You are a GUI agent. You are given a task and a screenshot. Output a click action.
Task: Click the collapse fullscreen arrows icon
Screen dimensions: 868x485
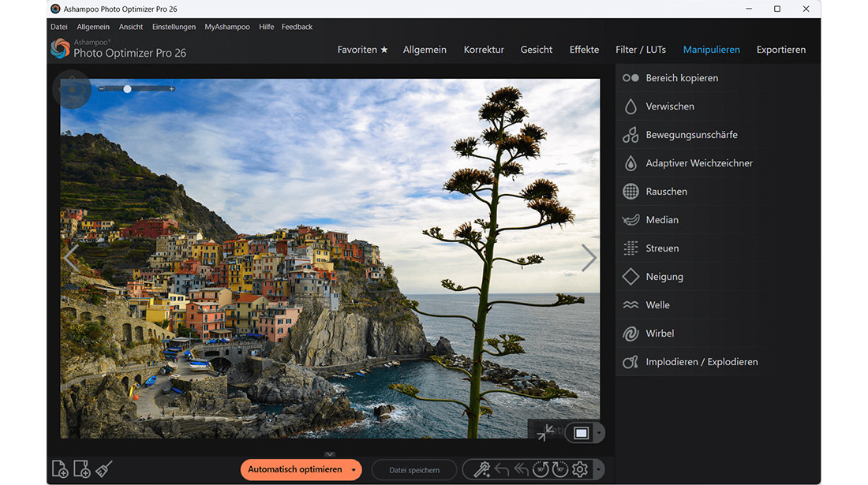[546, 432]
